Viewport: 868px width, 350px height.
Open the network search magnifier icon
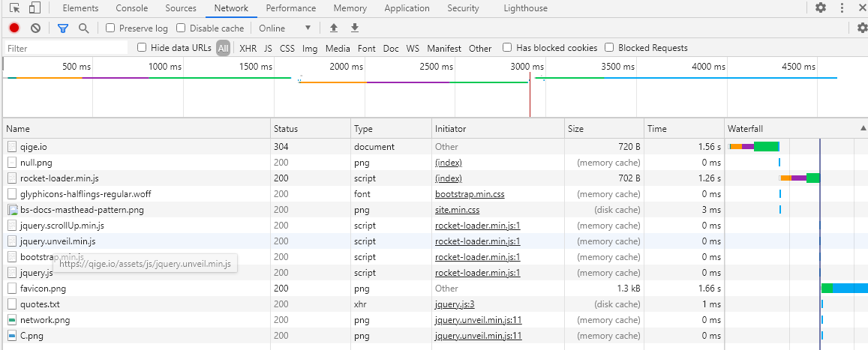point(83,28)
